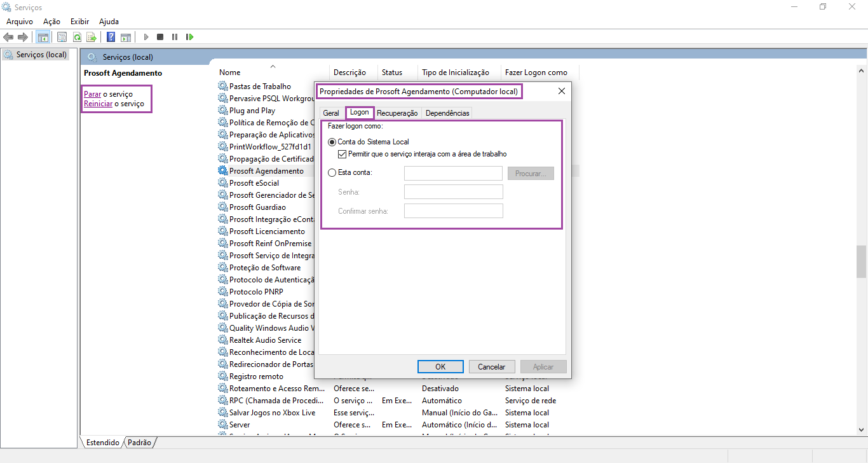Uncheck Permitir que o serviço interaja checkbox
Screen dimensions: 868x463
[x=342, y=154]
